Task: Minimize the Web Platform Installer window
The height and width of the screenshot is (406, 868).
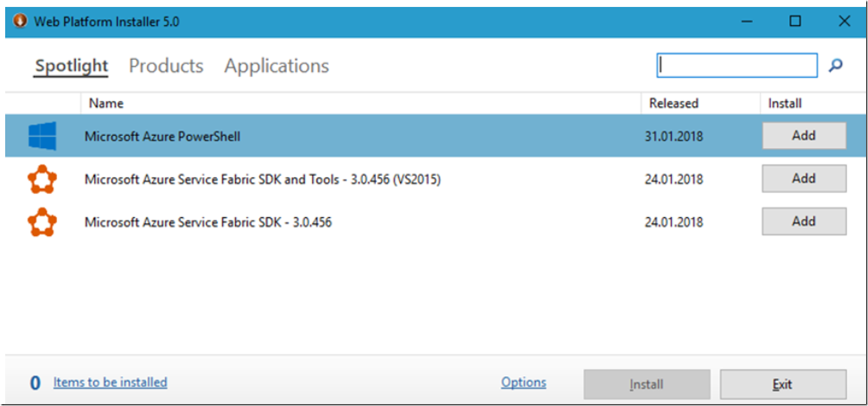Action: pyautogui.click(x=747, y=21)
